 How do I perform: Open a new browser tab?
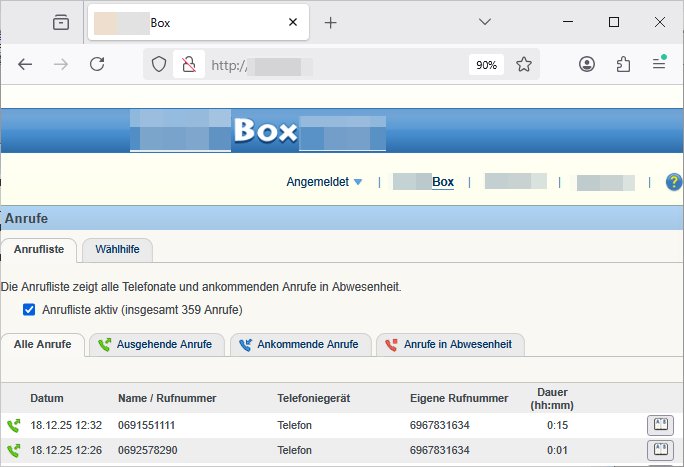pyautogui.click(x=331, y=22)
